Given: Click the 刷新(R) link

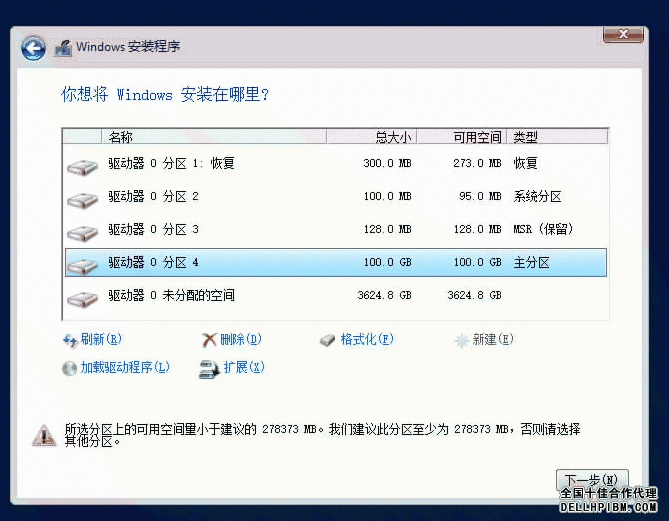Looking at the screenshot, I should coord(101,340).
